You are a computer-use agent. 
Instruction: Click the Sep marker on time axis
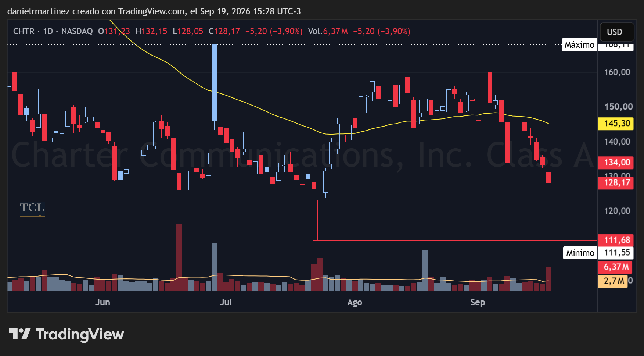click(x=478, y=302)
